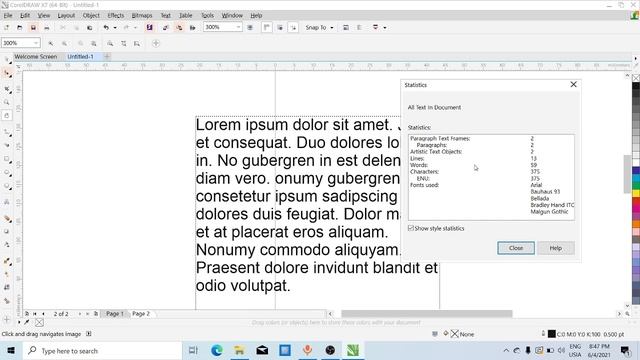The height and width of the screenshot is (360, 640).
Task: Click the Undo arrow icon
Action: (x=106, y=27)
